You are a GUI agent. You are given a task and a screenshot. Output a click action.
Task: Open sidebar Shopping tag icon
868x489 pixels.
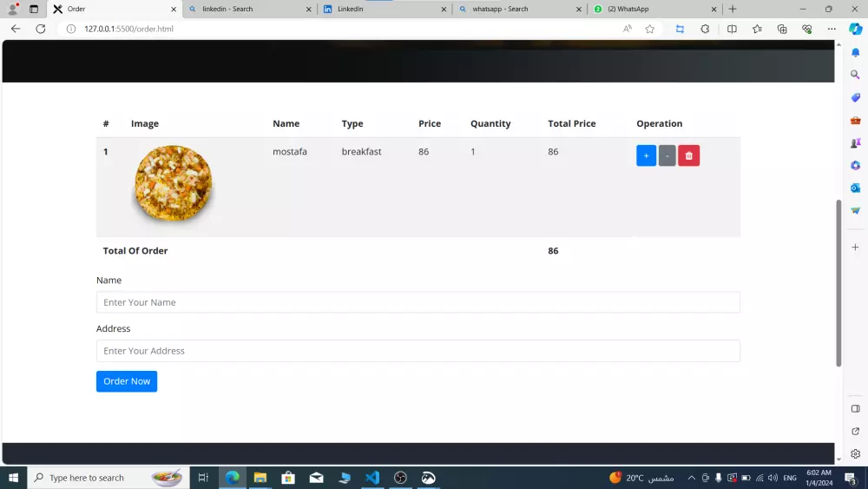pos(855,97)
